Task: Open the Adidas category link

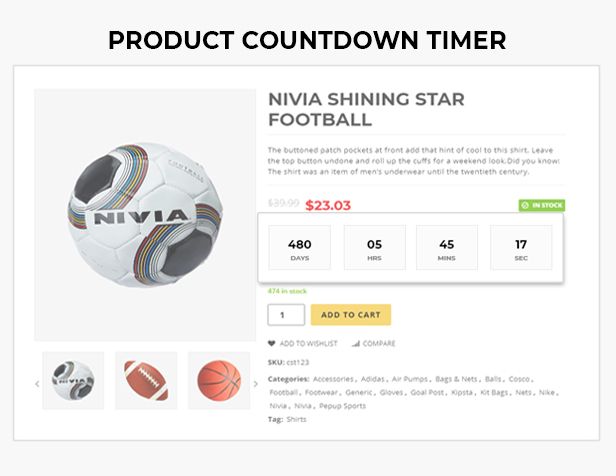Action: [x=371, y=380]
